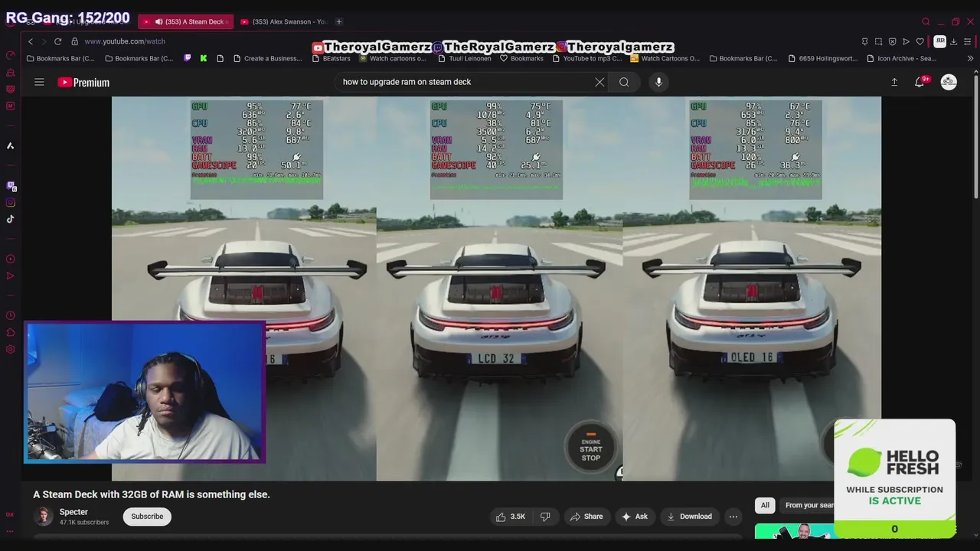Image resolution: width=980 pixels, height=551 pixels.
Task: Open the Tuuli Leinonen bookmark
Action: coord(464,58)
